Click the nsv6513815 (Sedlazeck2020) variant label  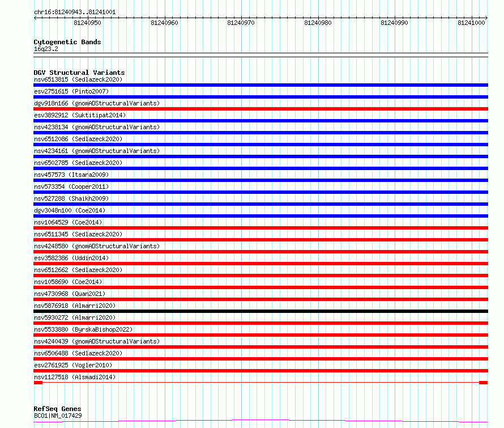click(78, 79)
